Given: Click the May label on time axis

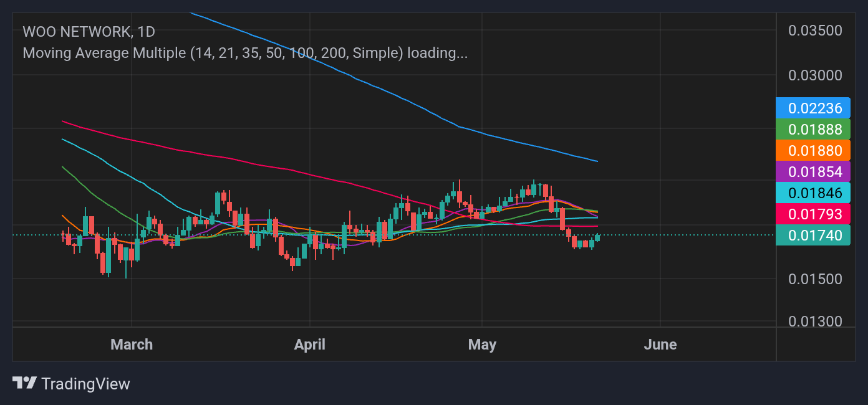Looking at the screenshot, I should (x=482, y=345).
